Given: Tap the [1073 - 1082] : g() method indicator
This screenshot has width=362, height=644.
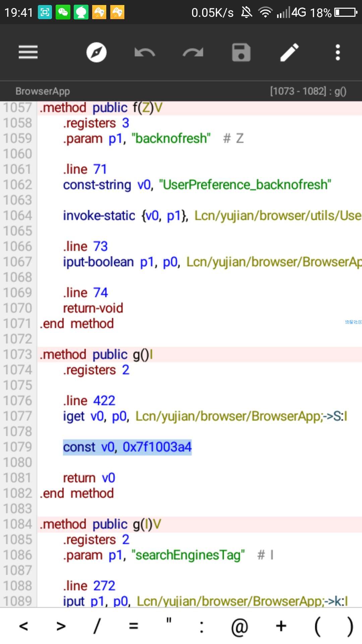Looking at the screenshot, I should pos(308,91).
